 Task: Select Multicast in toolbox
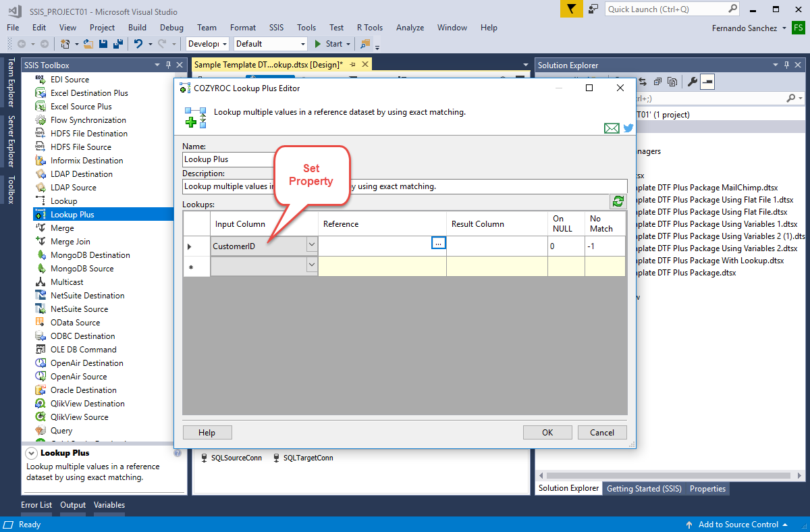(67, 282)
